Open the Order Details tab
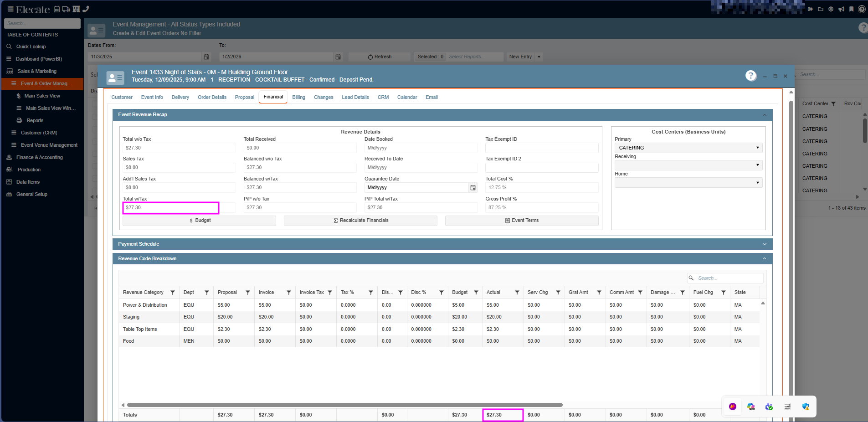The image size is (868, 422). click(212, 97)
